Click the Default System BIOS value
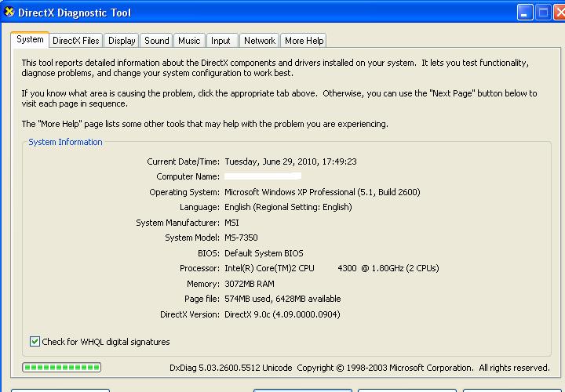The image size is (565, 392). [x=264, y=253]
